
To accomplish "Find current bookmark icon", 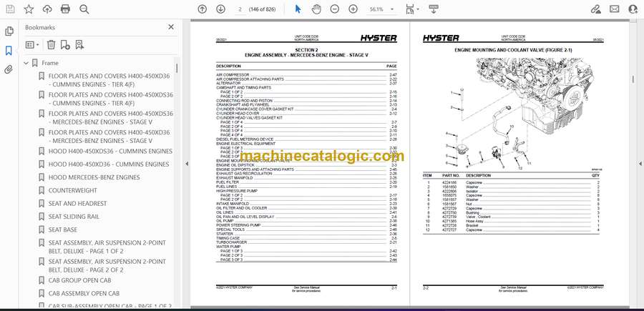I will click(79, 45).
